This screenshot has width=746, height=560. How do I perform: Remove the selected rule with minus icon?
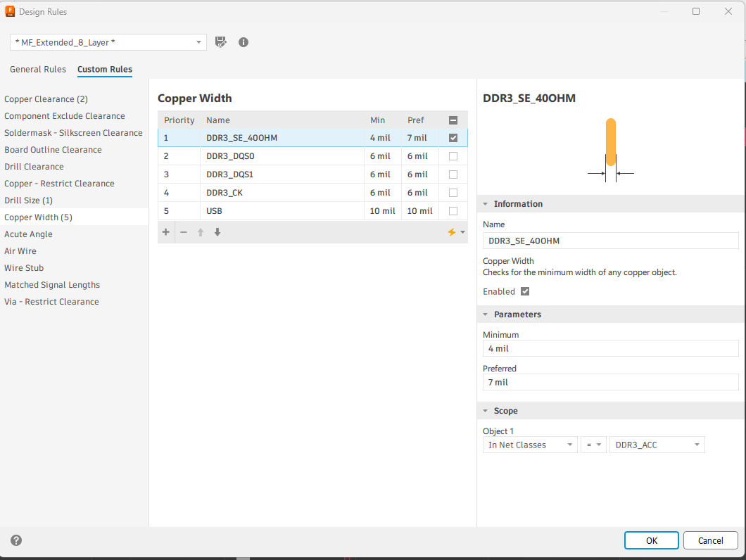pyautogui.click(x=184, y=232)
